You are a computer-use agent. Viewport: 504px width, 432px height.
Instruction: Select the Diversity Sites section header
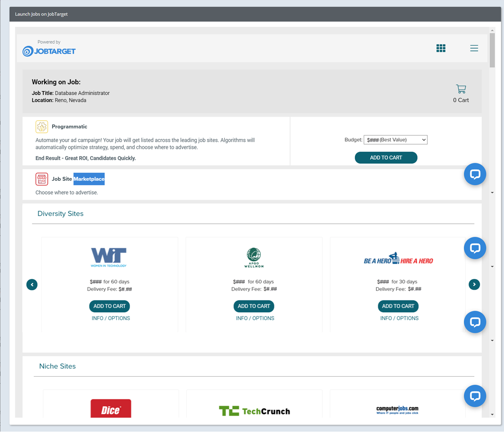click(x=60, y=214)
